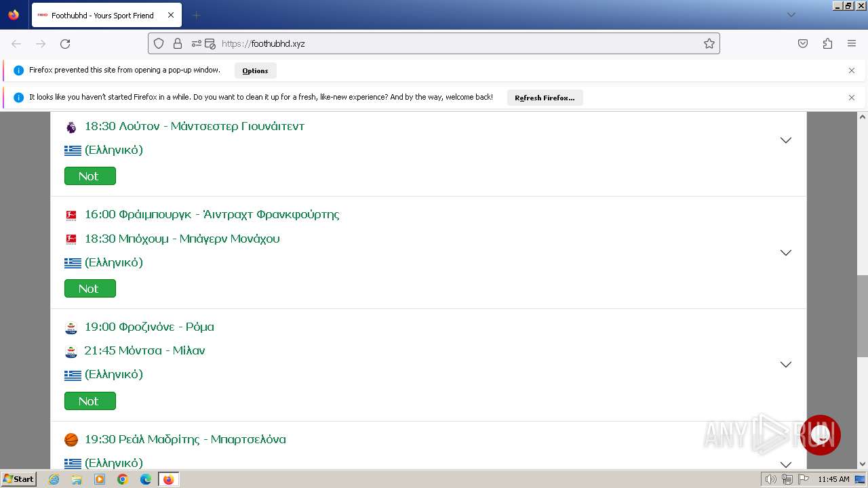Click the Serie A logo beside Monza match

(71, 351)
